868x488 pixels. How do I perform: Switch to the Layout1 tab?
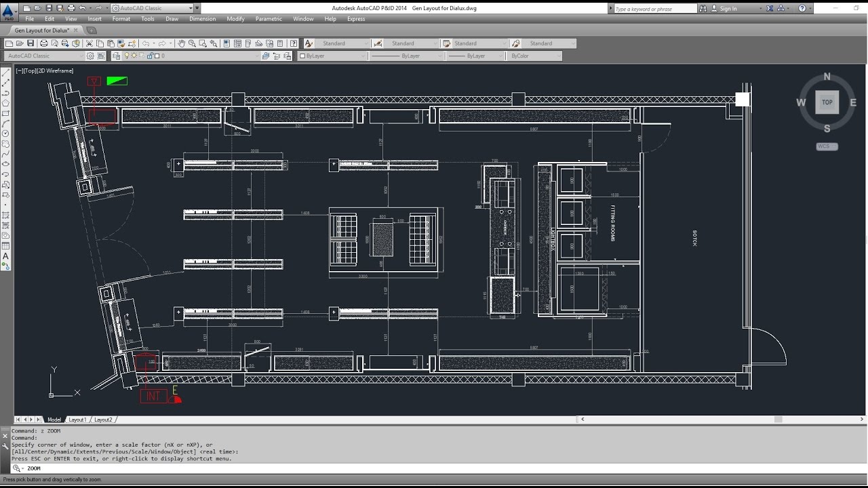point(77,420)
